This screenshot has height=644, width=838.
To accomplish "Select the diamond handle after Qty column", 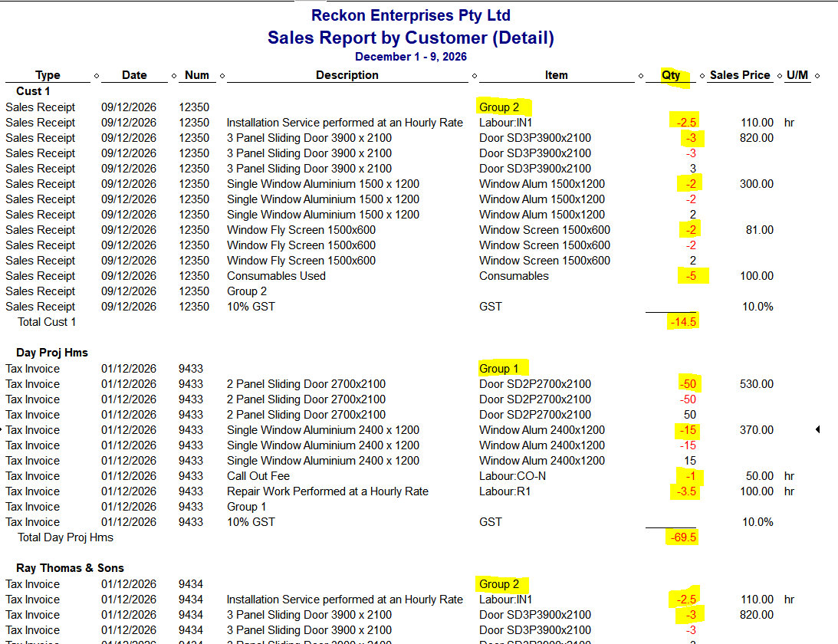I will point(702,76).
